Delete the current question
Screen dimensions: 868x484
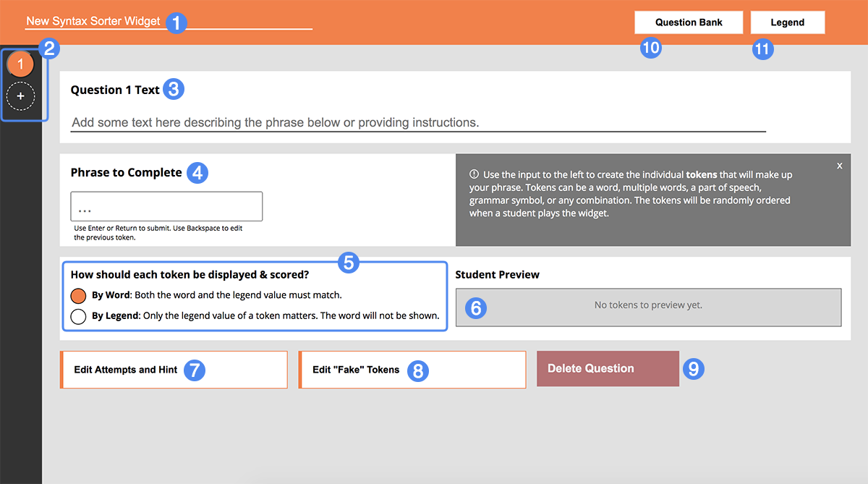click(608, 368)
